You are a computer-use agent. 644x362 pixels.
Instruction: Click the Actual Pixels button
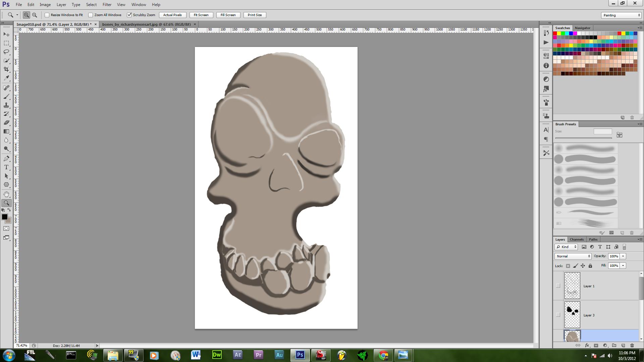172,15
